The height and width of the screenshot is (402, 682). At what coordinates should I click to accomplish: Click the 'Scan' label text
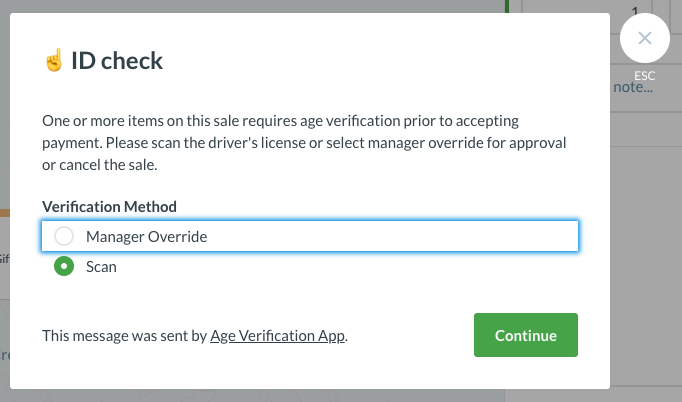(x=101, y=267)
